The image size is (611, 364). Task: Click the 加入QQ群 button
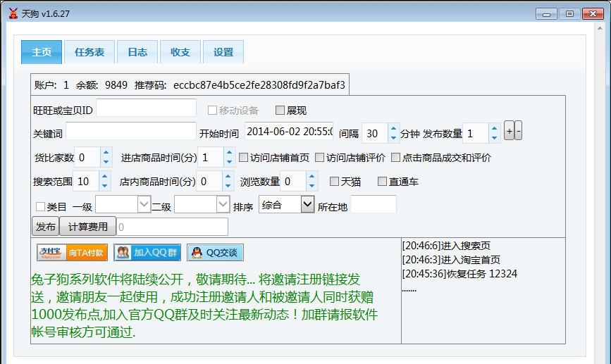tap(147, 253)
